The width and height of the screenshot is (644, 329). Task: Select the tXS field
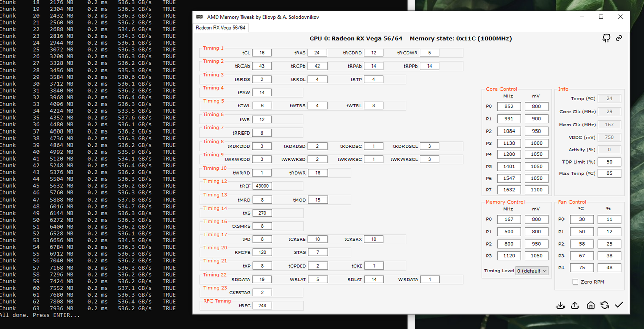(x=262, y=213)
